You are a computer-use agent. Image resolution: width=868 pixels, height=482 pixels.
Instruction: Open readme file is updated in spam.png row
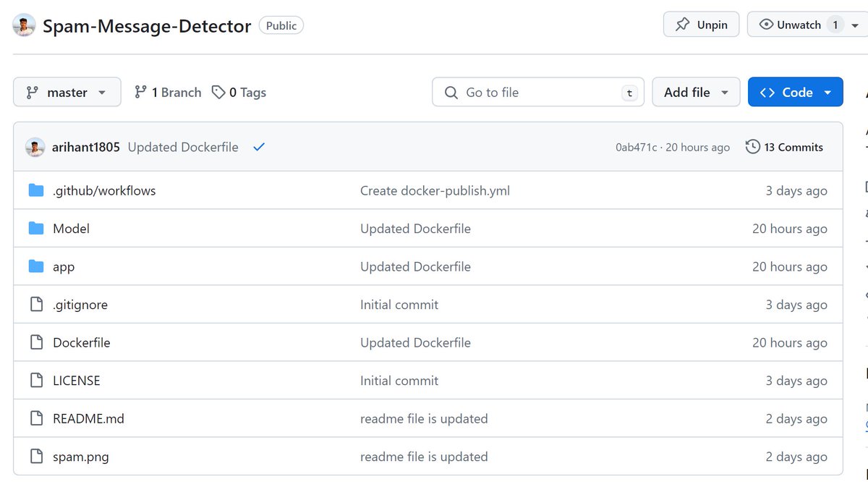click(424, 457)
